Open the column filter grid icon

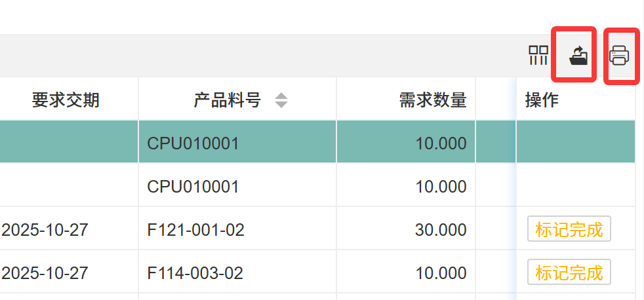pyautogui.click(x=538, y=56)
